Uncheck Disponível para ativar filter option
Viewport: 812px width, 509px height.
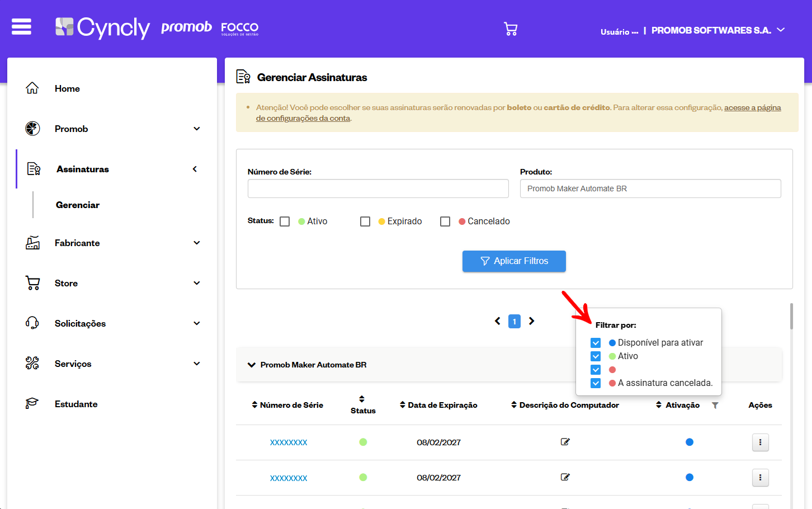coord(596,343)
